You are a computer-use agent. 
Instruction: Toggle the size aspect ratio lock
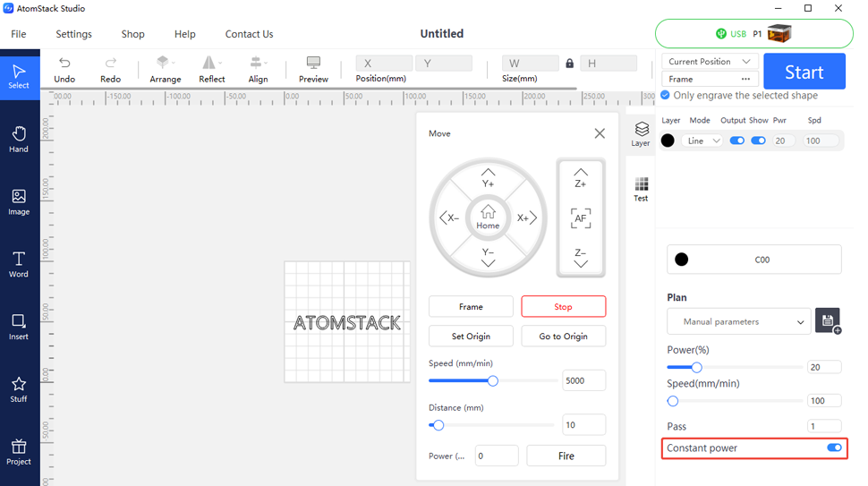click(570, 64)
